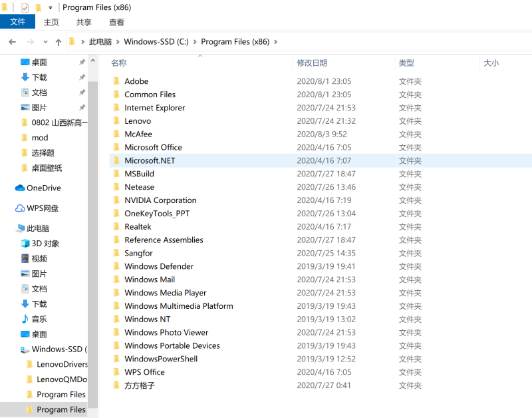Select 桌面 under 此电脑

[x=39, y=334]
